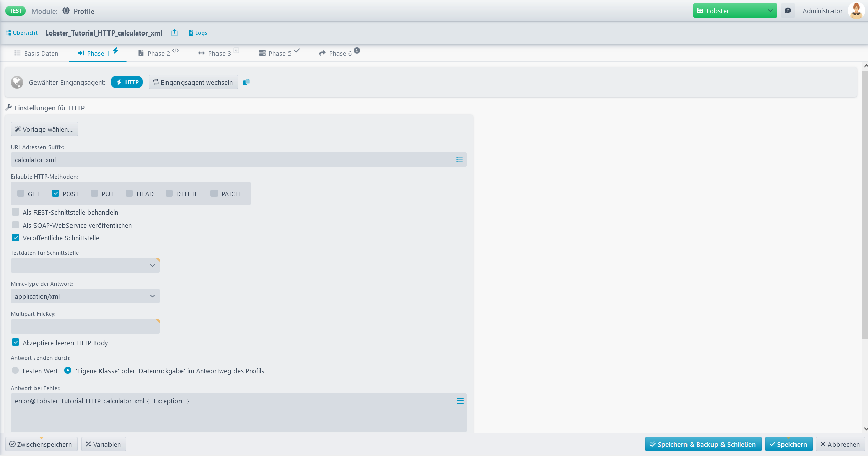868x456 pixels.
Task: Click the Module chip icon next to Profile
Action: pyautogui.click(x=66, y=11)
